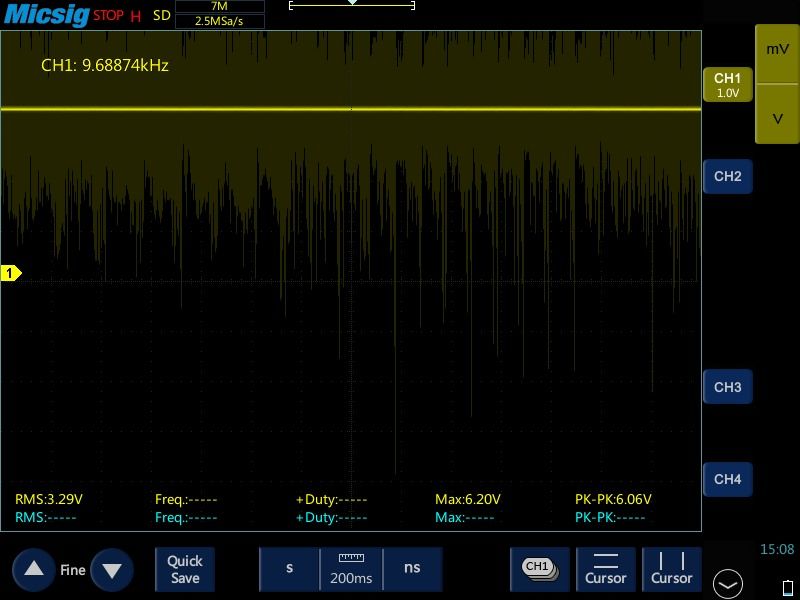Tap the Fine down arrow button

click(112, 569)
